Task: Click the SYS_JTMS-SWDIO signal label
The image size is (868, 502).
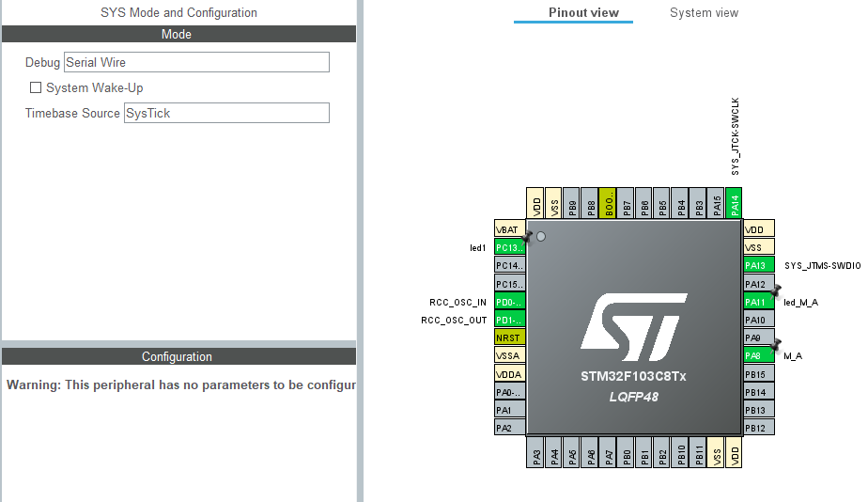Action: tap(822, 266)
